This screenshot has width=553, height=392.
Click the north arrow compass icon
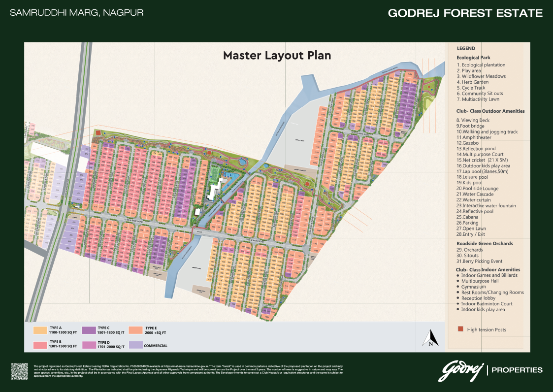(430, 338)
